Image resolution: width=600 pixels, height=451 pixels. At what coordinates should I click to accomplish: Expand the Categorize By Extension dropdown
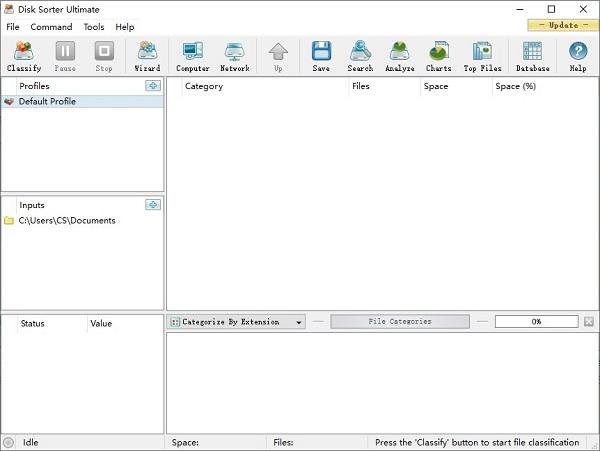click(x=237, y=322)
